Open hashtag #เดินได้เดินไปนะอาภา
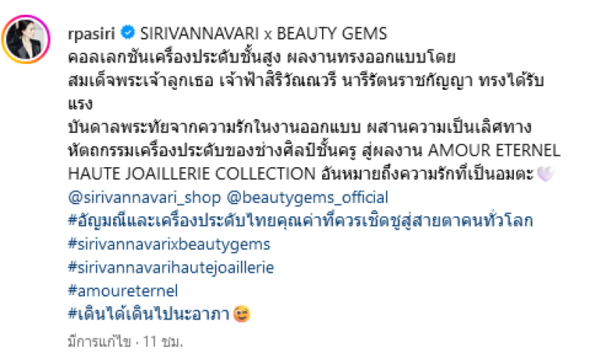This screenshot has height=364, width=595. coord(148,314)
